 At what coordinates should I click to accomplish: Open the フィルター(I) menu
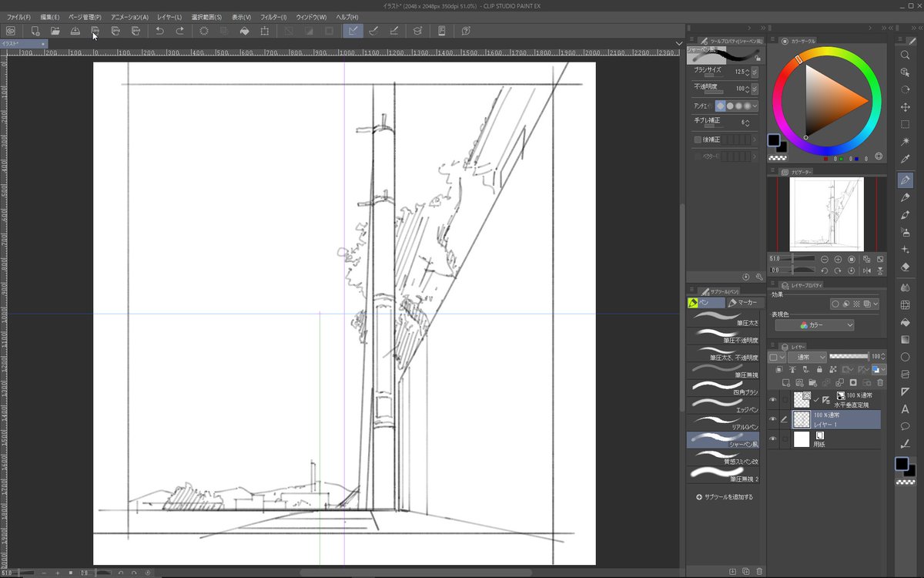pyautogui.click(x=273, y=17)
